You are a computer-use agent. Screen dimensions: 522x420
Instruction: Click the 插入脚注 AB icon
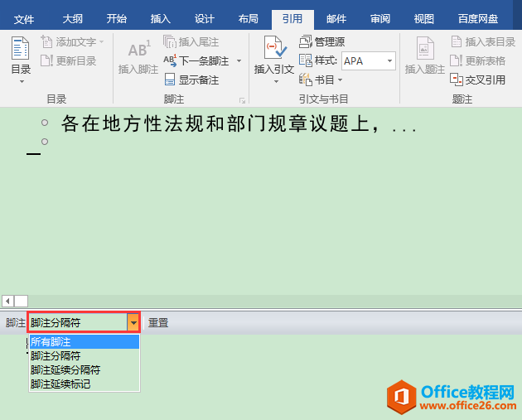[x=139, y=49]
